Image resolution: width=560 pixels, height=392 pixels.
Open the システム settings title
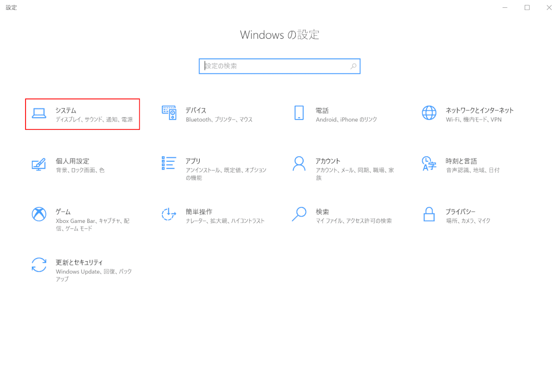click(66, 110)
